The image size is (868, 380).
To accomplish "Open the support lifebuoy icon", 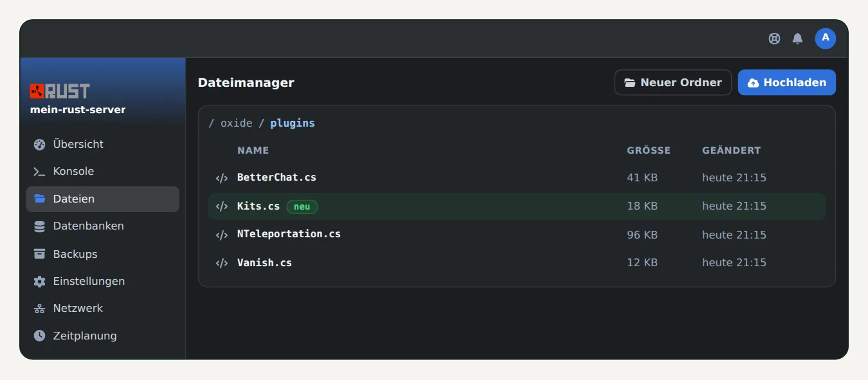I will coord(774,39).
